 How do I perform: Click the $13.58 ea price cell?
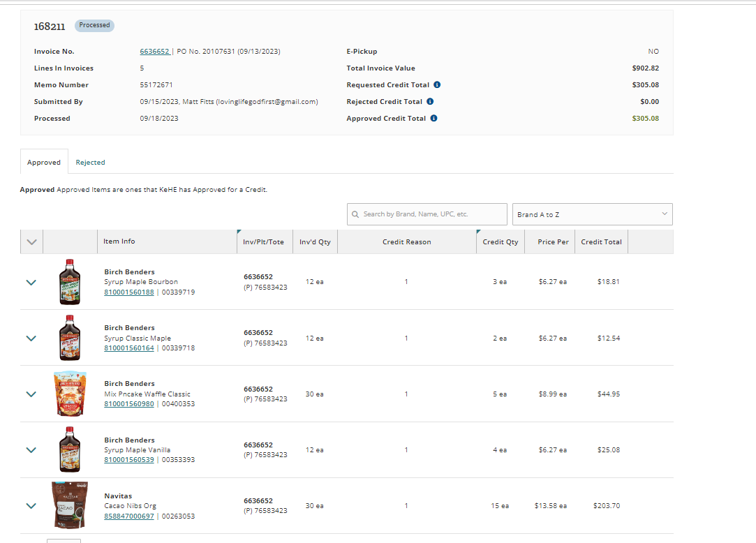point(551,506)
